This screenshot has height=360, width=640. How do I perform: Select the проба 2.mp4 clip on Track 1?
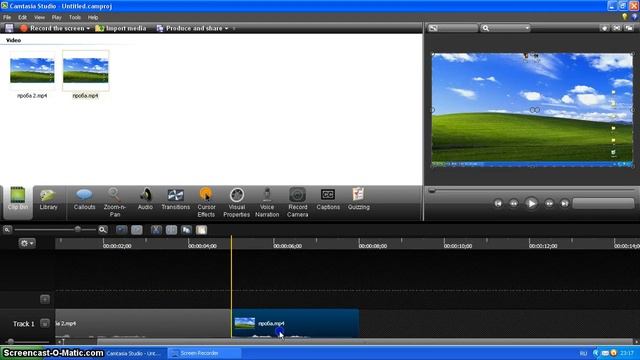point(143,323)
